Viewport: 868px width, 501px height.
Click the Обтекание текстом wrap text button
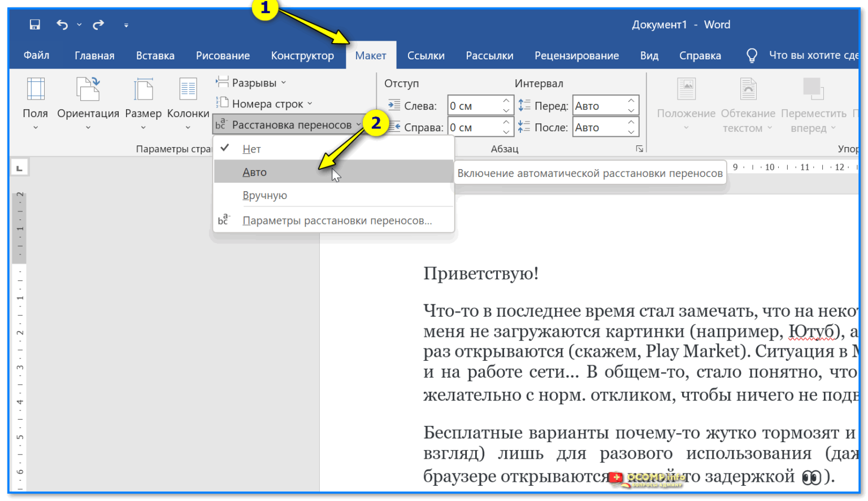tap(748, 105)
